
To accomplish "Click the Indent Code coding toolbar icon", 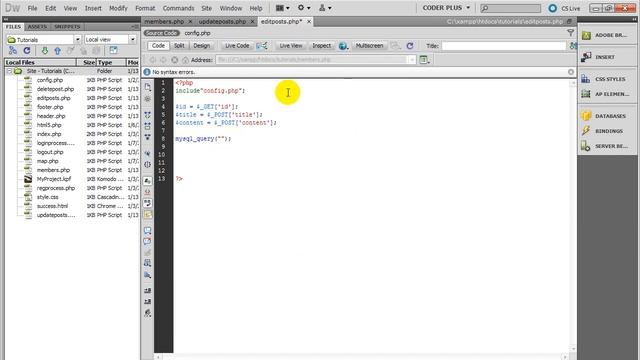I will (147, 290).
